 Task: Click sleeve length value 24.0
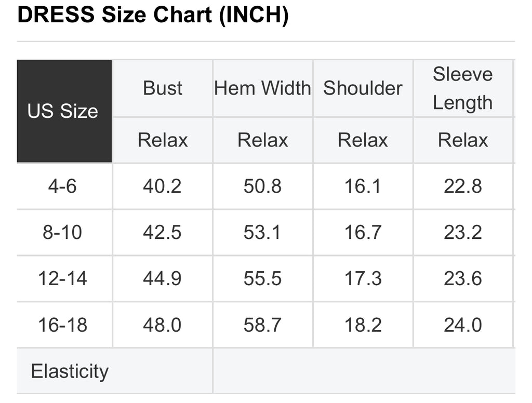(x=463, y=325)
